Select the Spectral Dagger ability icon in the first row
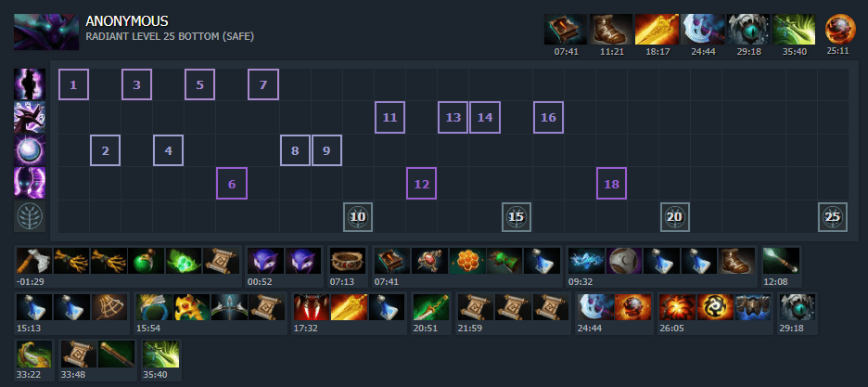The image size is (868, 387). click(30, 84)
